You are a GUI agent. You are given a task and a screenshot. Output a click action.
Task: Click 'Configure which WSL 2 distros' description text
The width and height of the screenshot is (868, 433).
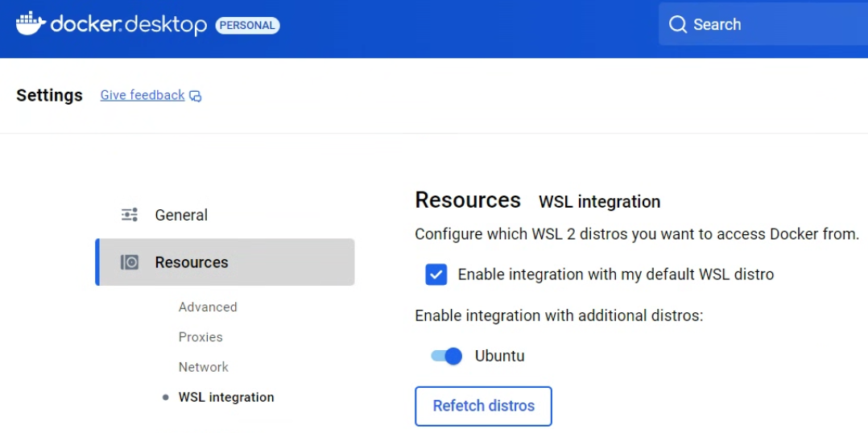(x=637, y=234)
